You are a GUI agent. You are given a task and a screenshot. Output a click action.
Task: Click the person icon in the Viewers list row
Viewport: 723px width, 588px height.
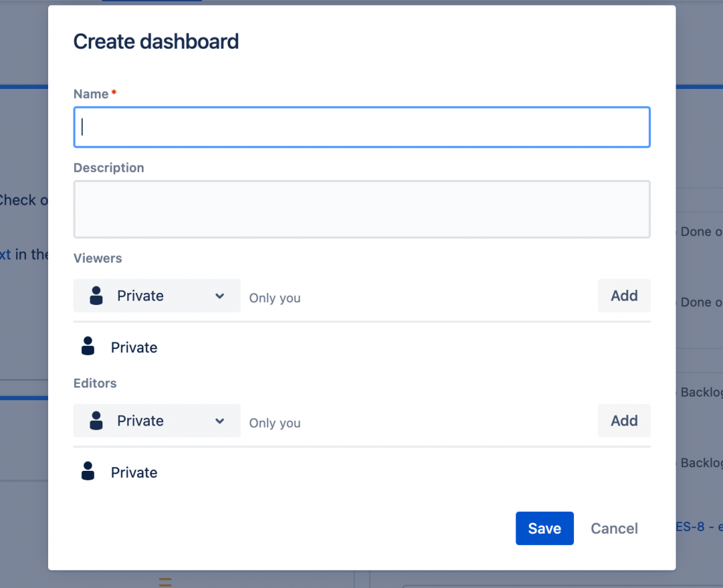tap(88, 347)
